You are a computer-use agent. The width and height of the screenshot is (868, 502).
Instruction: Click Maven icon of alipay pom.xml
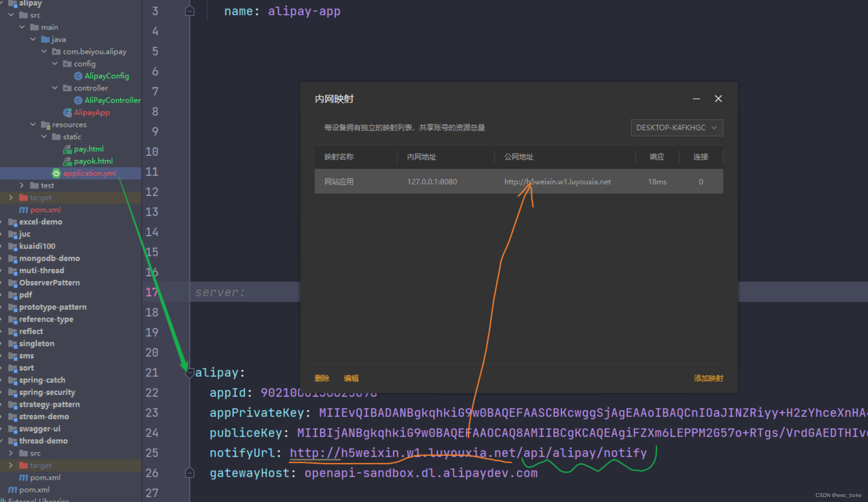tap(24, 210)
